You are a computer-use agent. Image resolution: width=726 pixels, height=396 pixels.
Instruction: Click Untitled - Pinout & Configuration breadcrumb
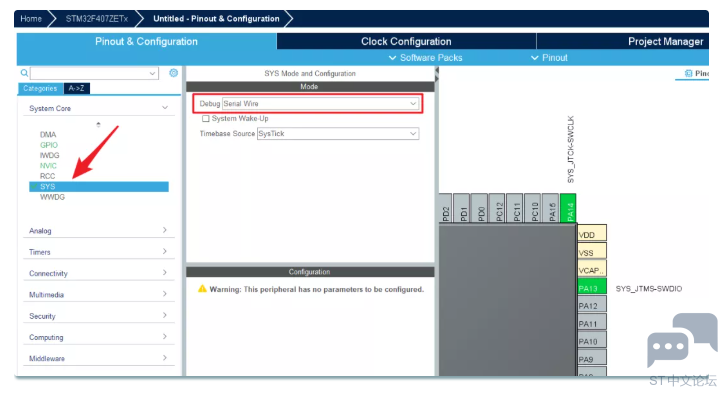coord(216,19)
